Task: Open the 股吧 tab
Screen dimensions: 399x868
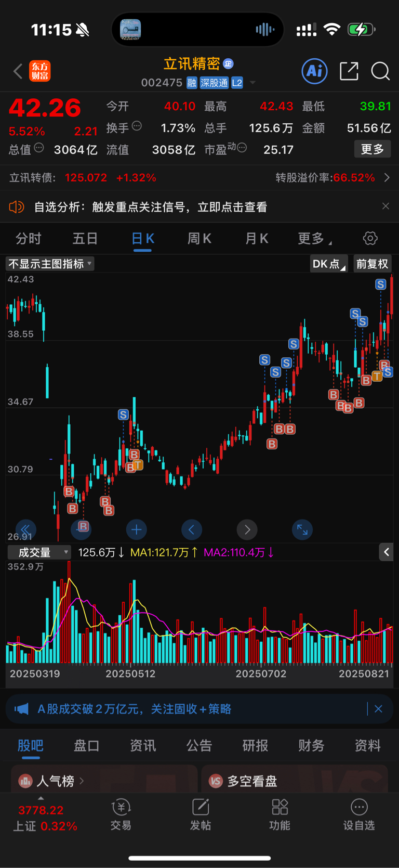Action: click(x=31, y=745)
